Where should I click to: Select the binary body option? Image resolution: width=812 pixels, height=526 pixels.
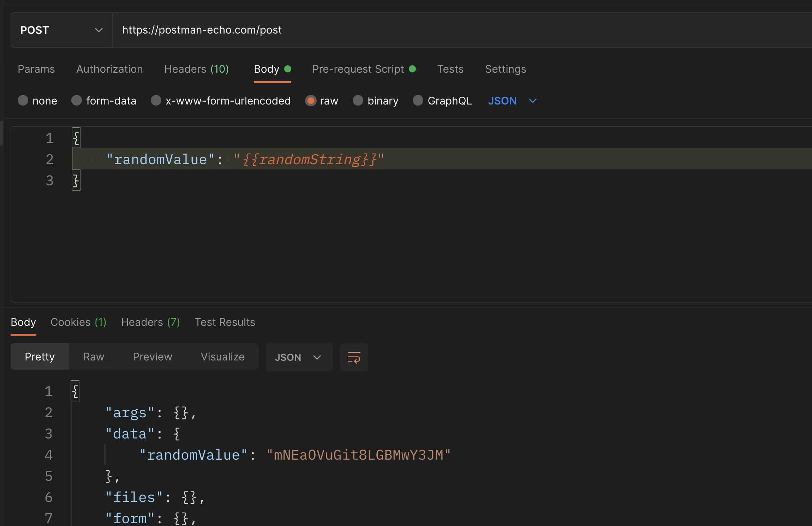coord(358,101)
